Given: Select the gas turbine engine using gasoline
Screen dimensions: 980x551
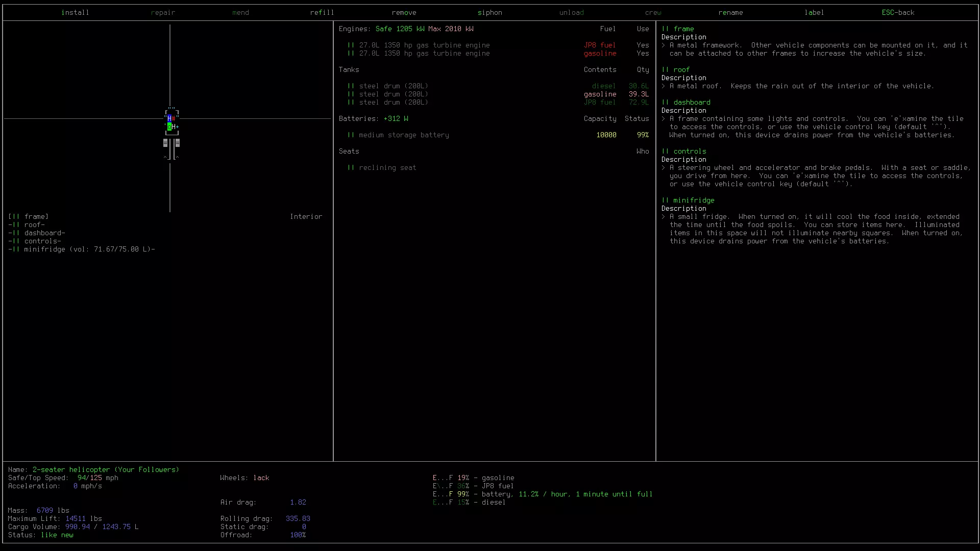Looking at the screenshot, I should 498,53.
